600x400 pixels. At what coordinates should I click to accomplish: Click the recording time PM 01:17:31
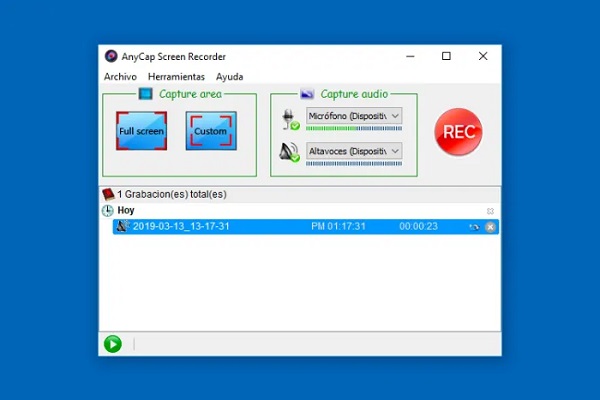[x=338, y=226]
